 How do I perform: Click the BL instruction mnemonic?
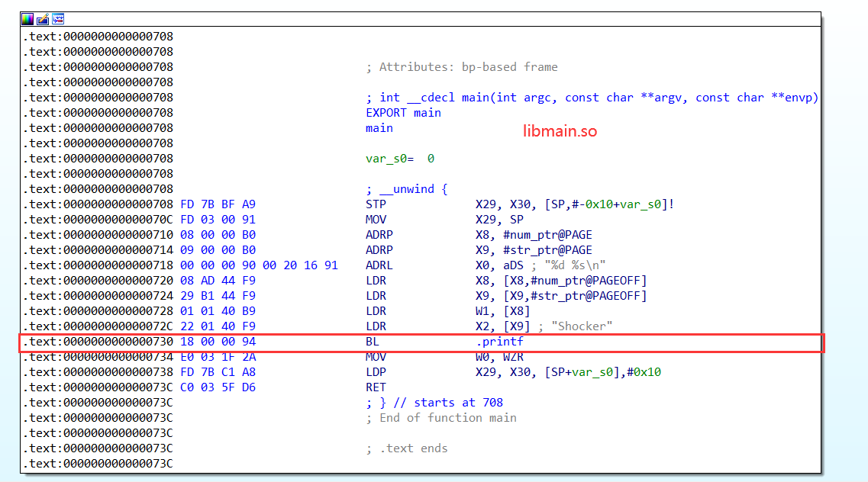tap(373, 342)
